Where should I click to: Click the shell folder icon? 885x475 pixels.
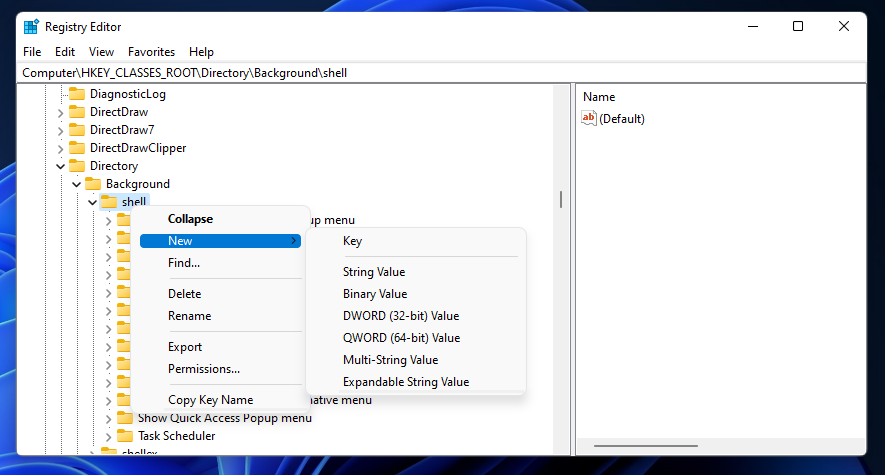pos(109,202)
